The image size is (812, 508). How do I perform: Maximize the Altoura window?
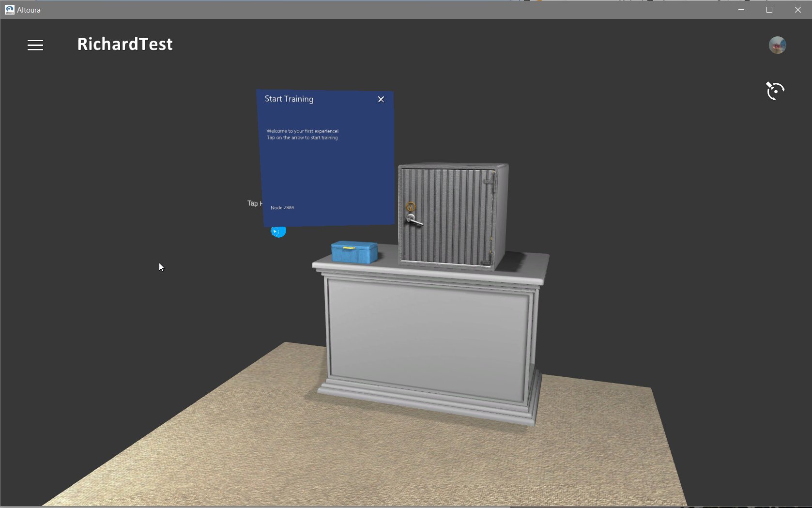point(769,10)
